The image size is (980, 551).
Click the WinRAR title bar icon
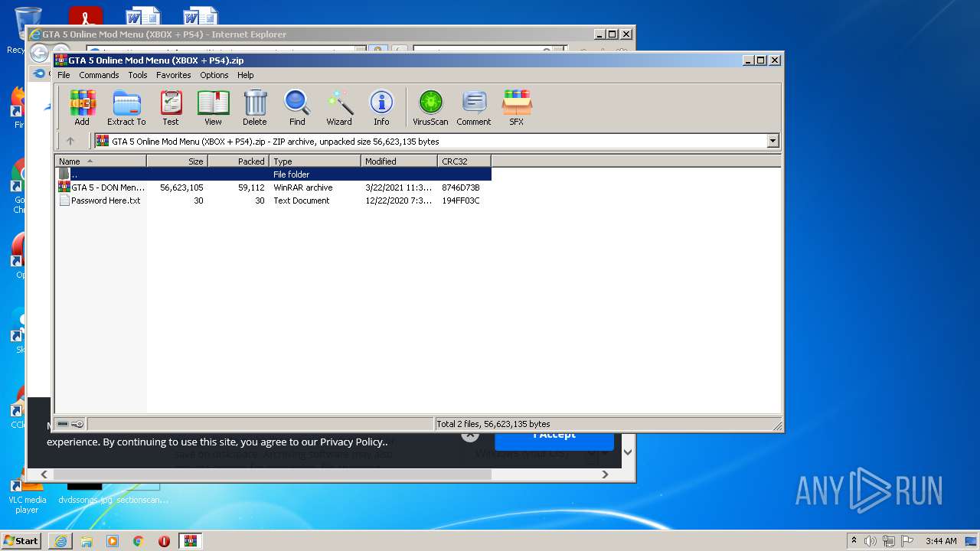coord(61,60)
